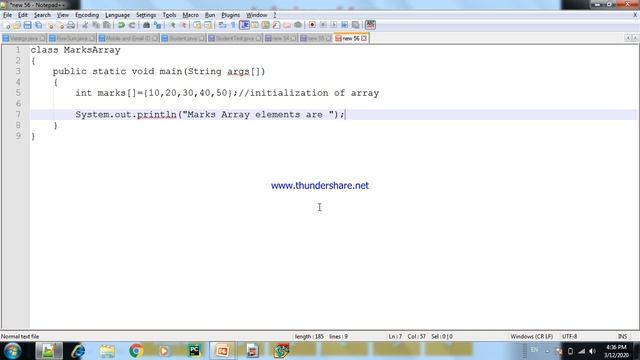
Task: Open the Windows Start button
Action: click(12, 351)
